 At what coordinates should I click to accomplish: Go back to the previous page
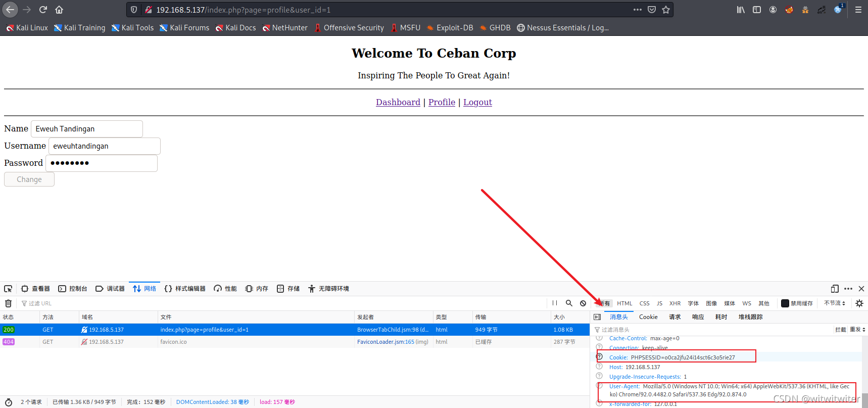click(10, 10)
